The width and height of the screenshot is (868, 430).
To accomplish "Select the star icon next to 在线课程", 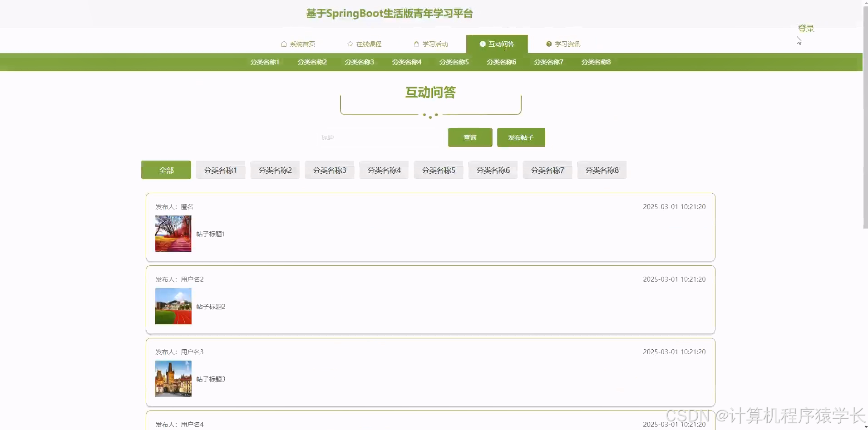I will coord(349,44).
